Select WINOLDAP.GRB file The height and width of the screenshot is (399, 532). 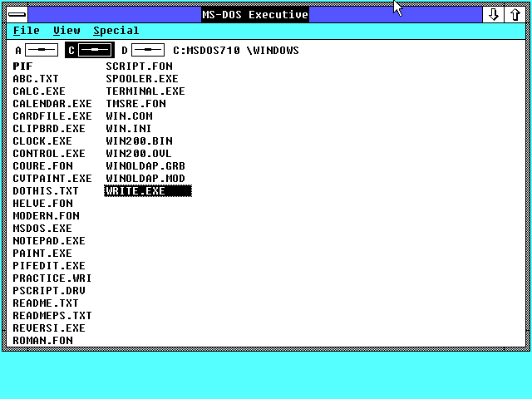(x=145, y=166)
